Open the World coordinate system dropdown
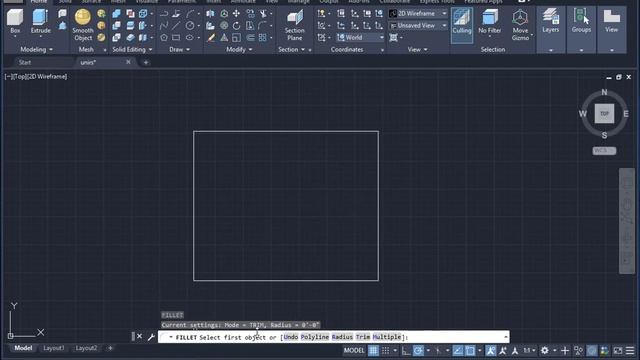This screenshot has width=640, height=360. tap(360, 37)
